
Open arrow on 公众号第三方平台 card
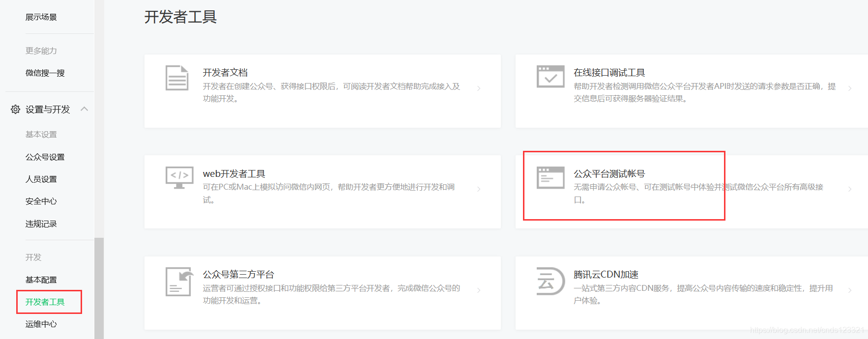point(479,290)
